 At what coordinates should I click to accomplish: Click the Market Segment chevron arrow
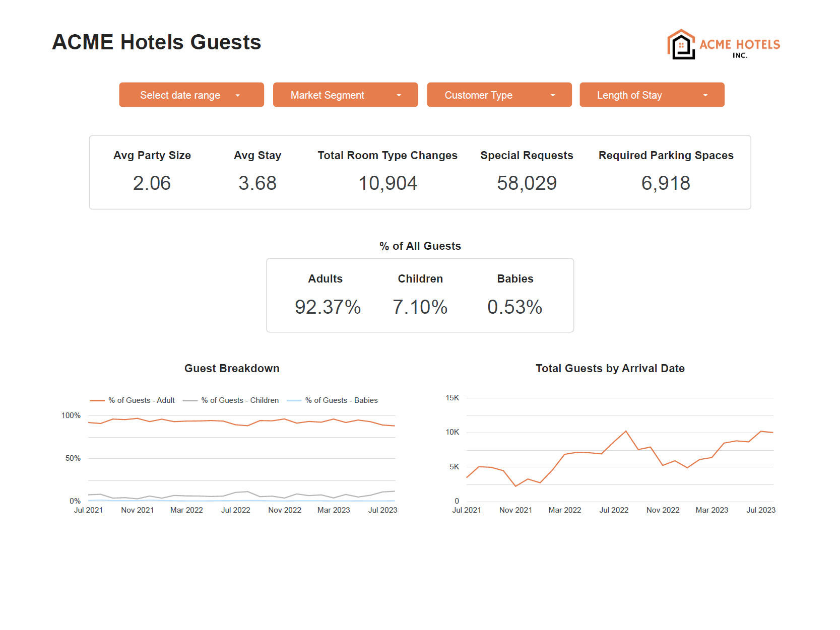(x=399, y=95)
